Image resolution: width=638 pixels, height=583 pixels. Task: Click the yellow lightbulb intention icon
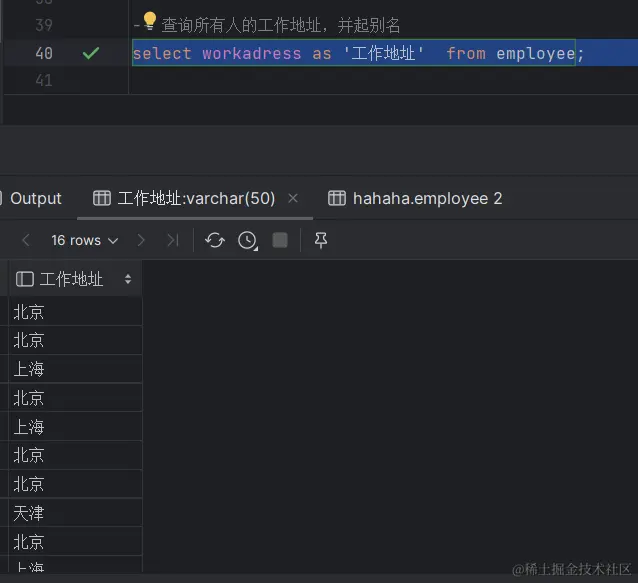pos(150,21)
